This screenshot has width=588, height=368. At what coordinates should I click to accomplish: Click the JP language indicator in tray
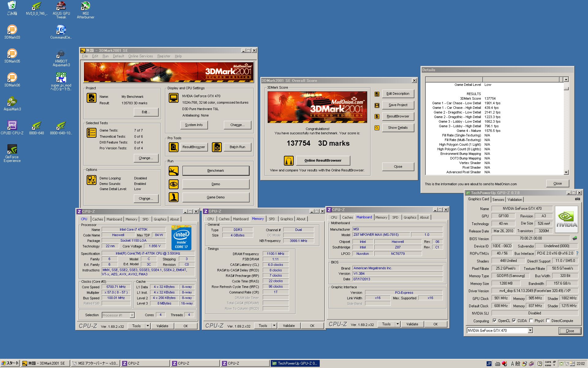tap(489, 363)
